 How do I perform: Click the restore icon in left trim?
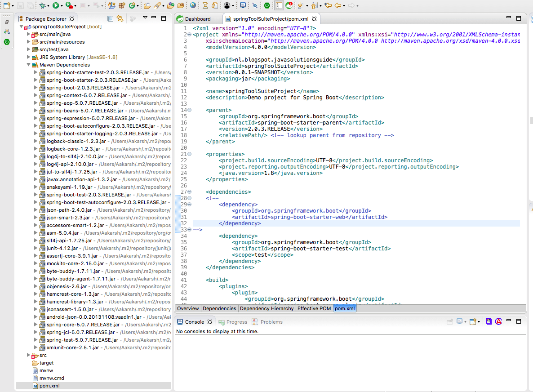7,22
